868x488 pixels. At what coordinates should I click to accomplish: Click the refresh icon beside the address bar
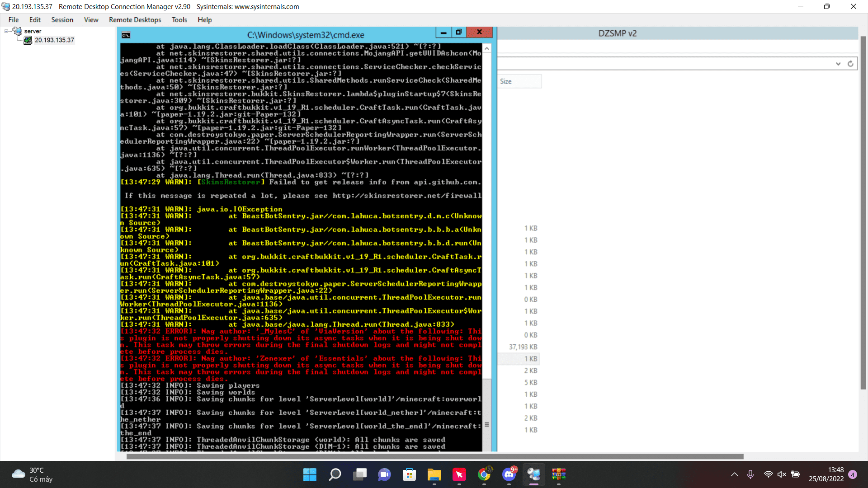point(850,64)
